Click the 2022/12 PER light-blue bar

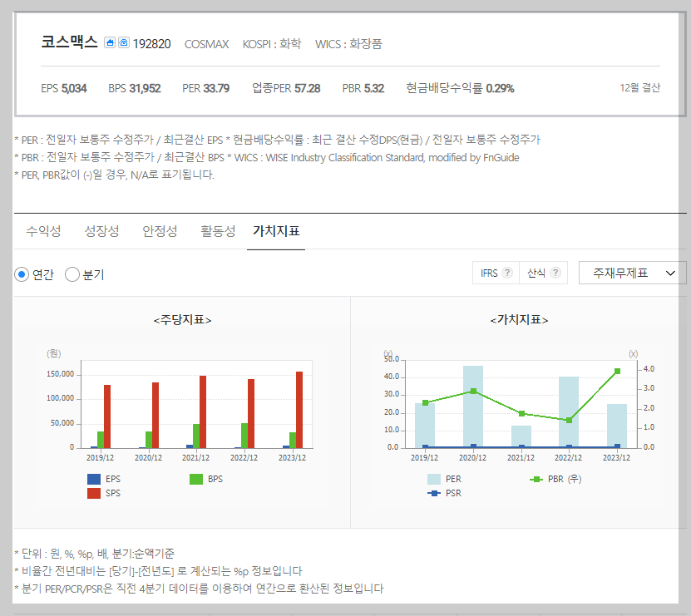click(x=569, y=411)
